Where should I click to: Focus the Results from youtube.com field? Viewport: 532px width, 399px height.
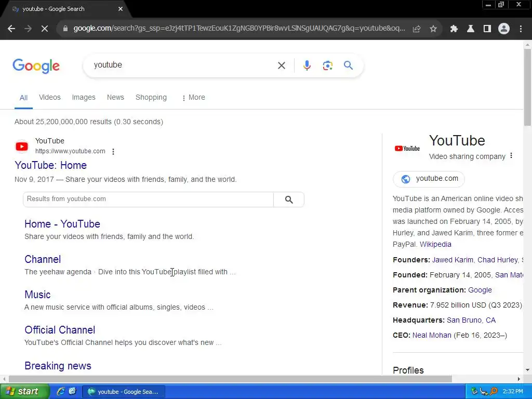point(148,199)
